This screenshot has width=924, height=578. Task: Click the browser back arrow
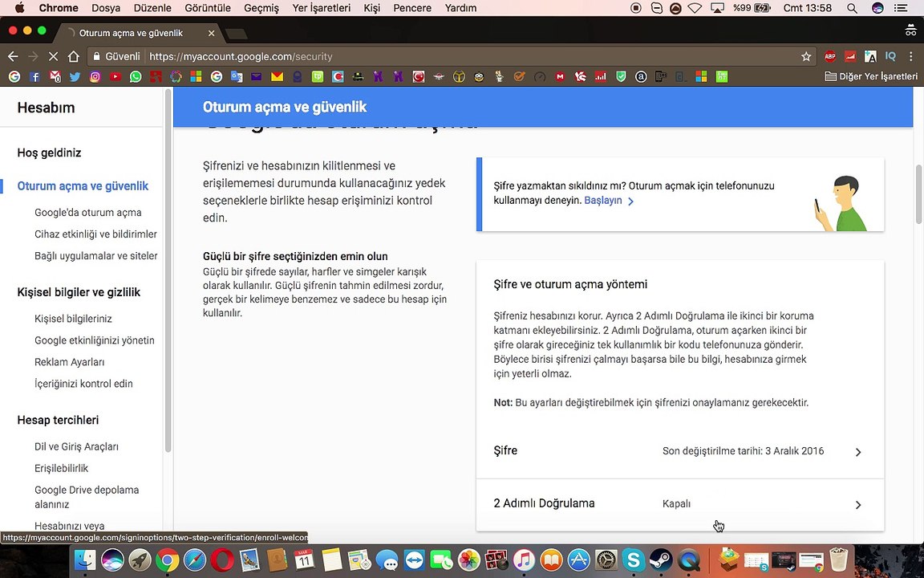(x=13, y=57)
